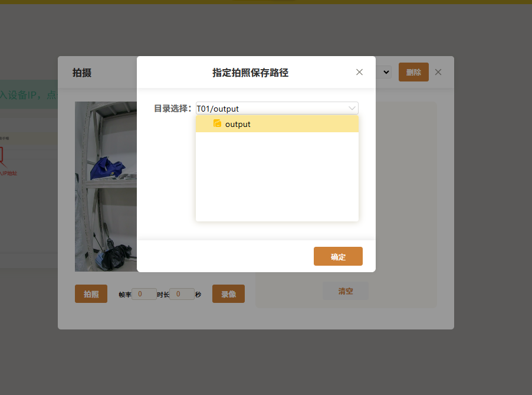Start recording with the 录像 button

pyautogui.click(x=228, y=294)
